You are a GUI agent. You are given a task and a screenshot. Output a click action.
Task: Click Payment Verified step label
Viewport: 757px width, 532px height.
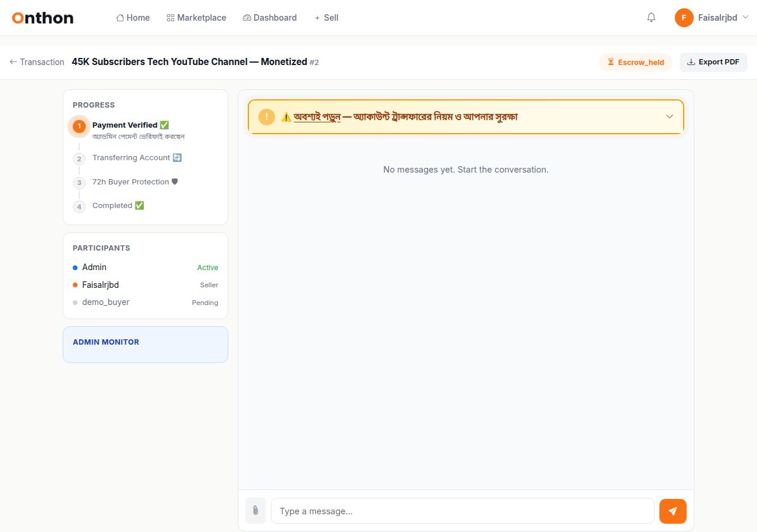point(131,125)
